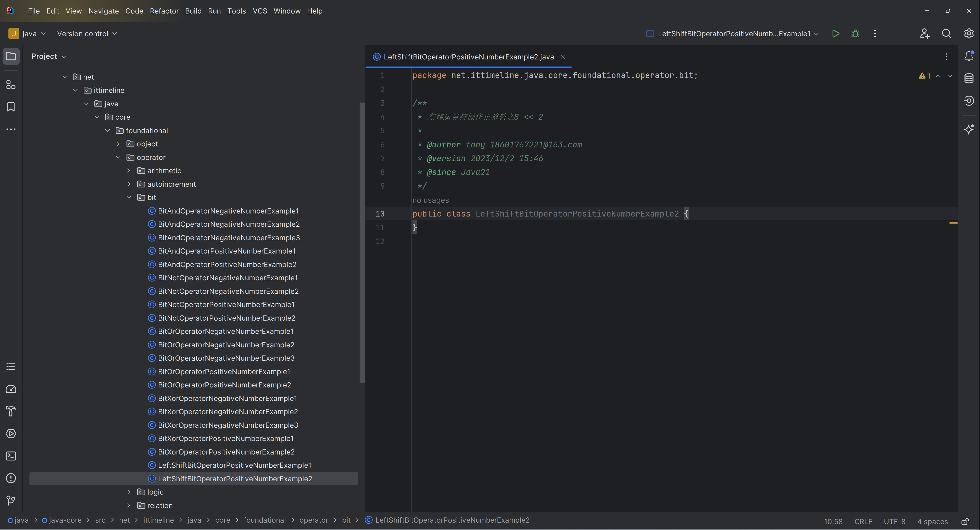Open the AI Assistant sparkle icon
This screenshot has height=530, width=980.
969,129
